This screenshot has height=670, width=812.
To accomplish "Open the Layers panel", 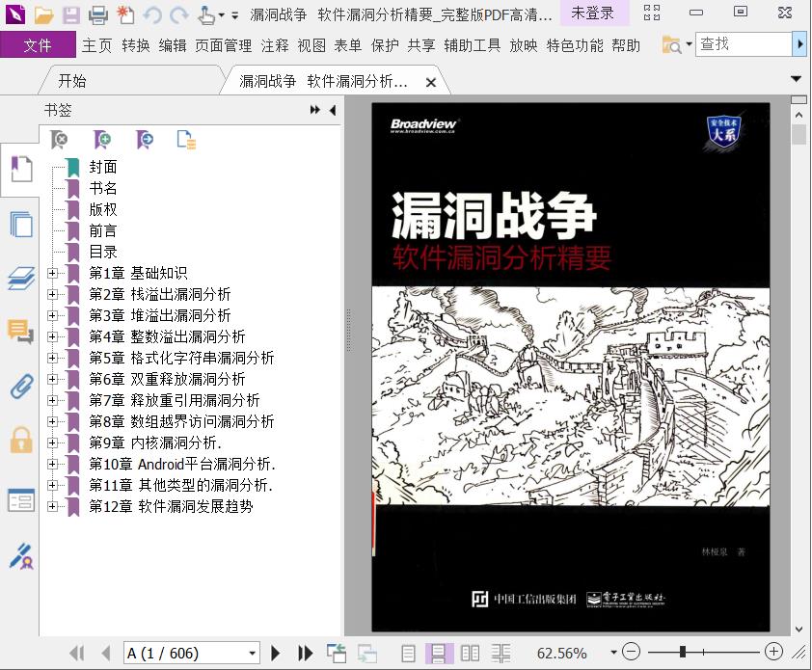I will [20, 278].
